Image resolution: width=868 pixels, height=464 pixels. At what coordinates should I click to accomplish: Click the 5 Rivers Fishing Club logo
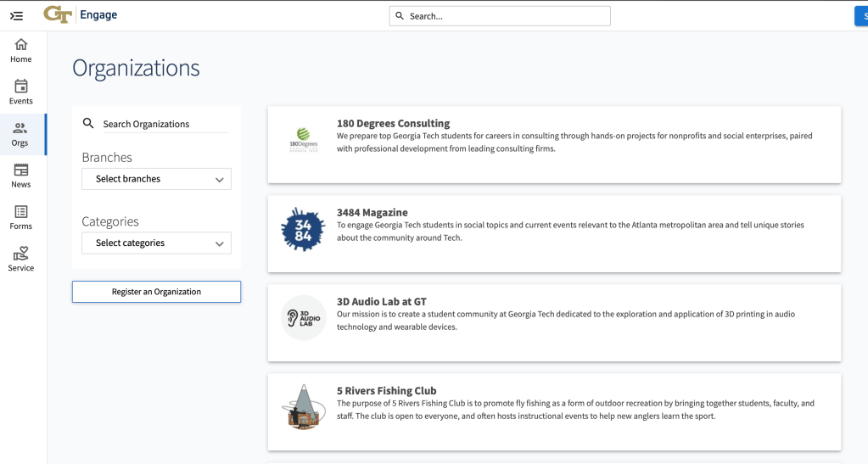304,407
